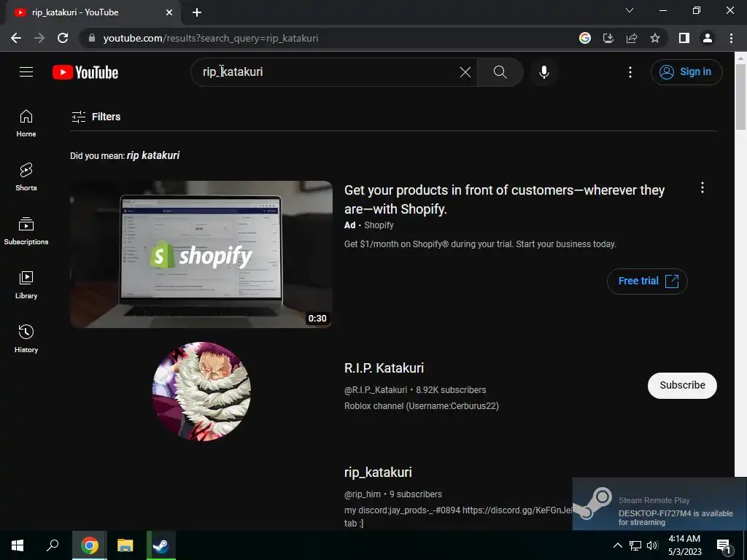Open YouTube settings three-dot menu beside Sign in
Viewport: 747px width, 560px height.
pyautogui.click(x=630, y=72)
